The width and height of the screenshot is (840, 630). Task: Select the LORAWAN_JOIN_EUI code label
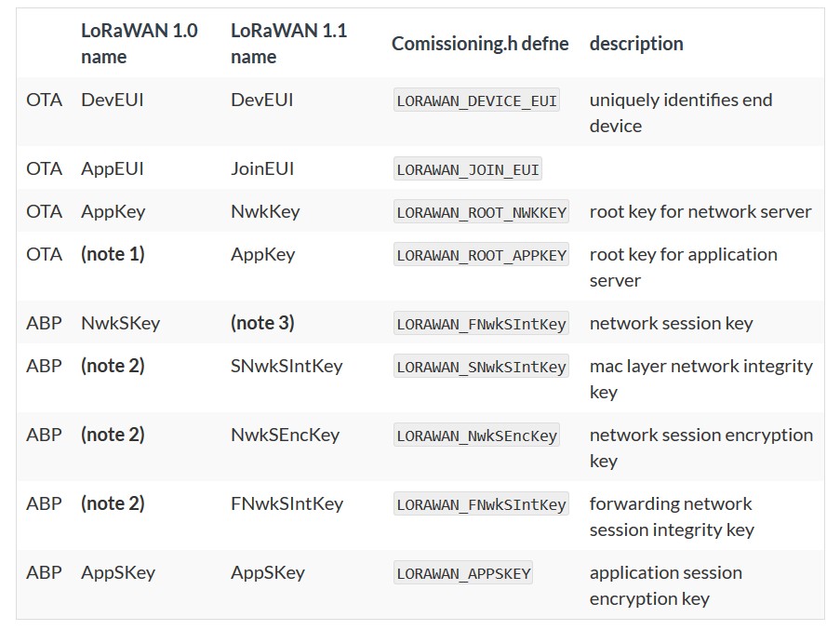pos(468,168)
